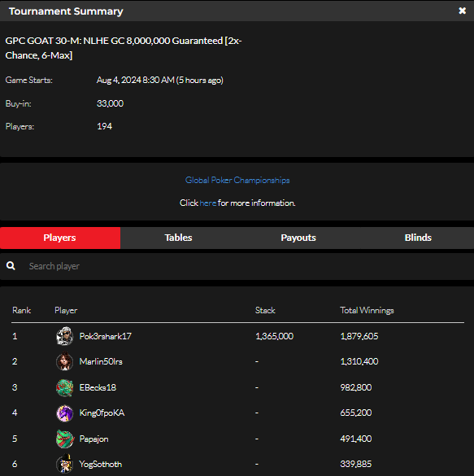Click the winnings value 982,800
The height and width of the screenshot is (476, 474).
356,387
